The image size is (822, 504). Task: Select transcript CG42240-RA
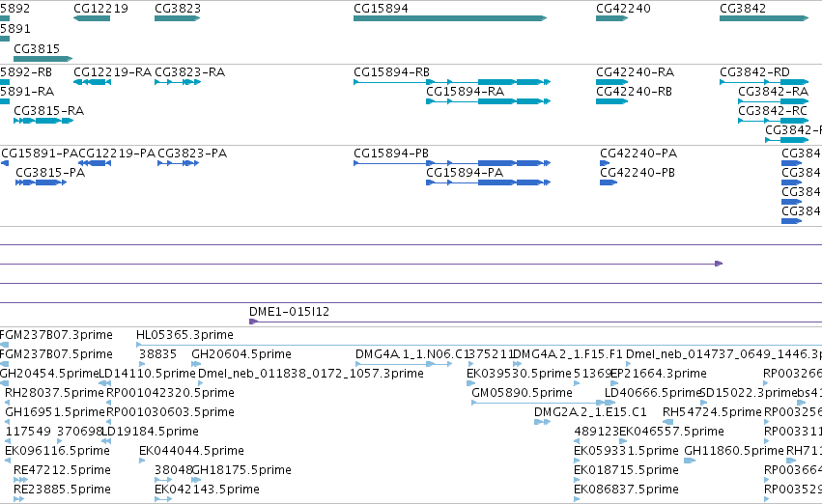636,72
